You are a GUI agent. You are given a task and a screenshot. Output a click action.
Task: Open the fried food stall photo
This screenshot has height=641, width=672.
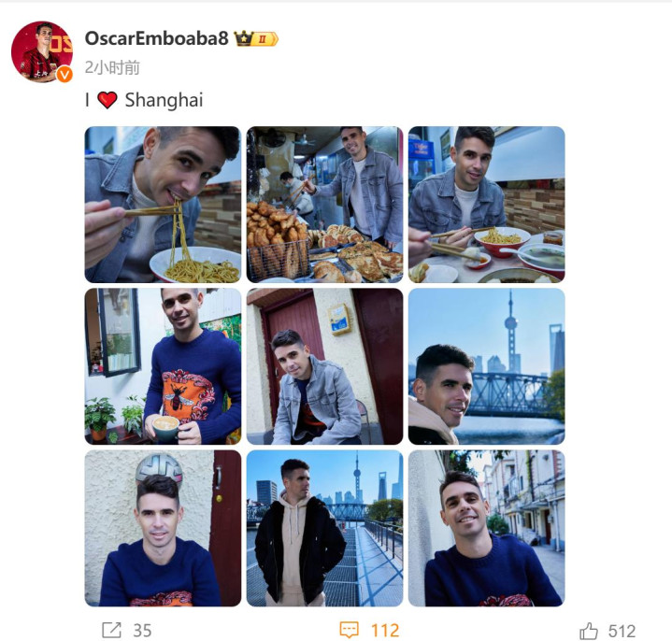(325, 205)
